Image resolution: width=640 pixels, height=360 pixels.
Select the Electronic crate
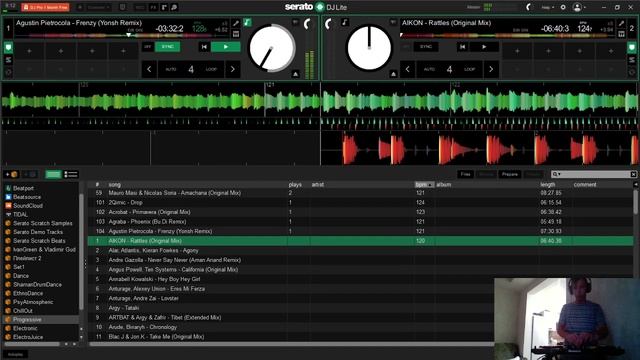coord(25,328)
